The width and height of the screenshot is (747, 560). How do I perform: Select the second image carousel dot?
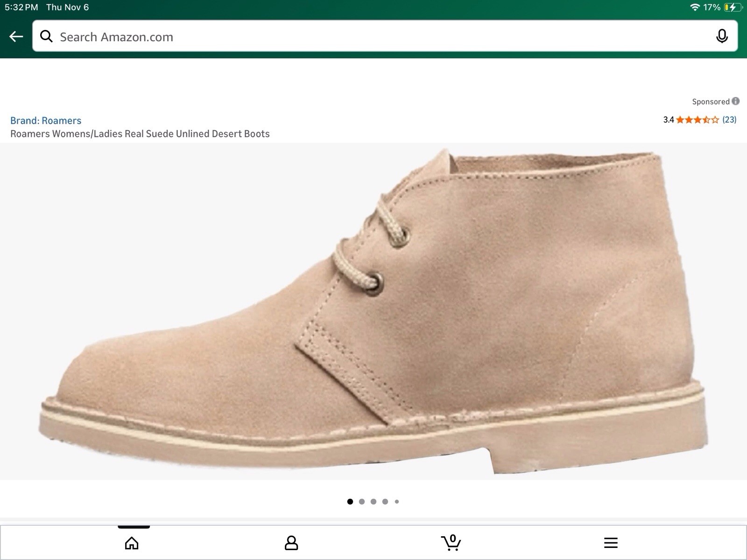point(362,502)
